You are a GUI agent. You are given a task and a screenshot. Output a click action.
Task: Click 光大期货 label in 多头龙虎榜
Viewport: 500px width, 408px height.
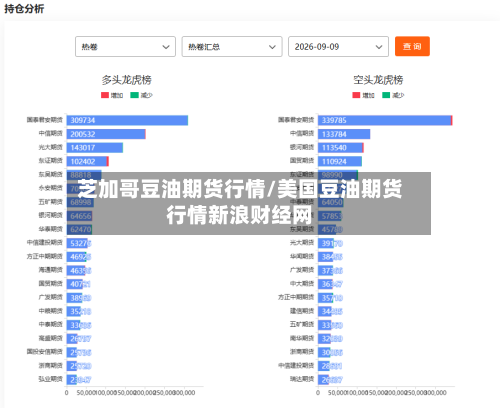(x=51, y=147)
